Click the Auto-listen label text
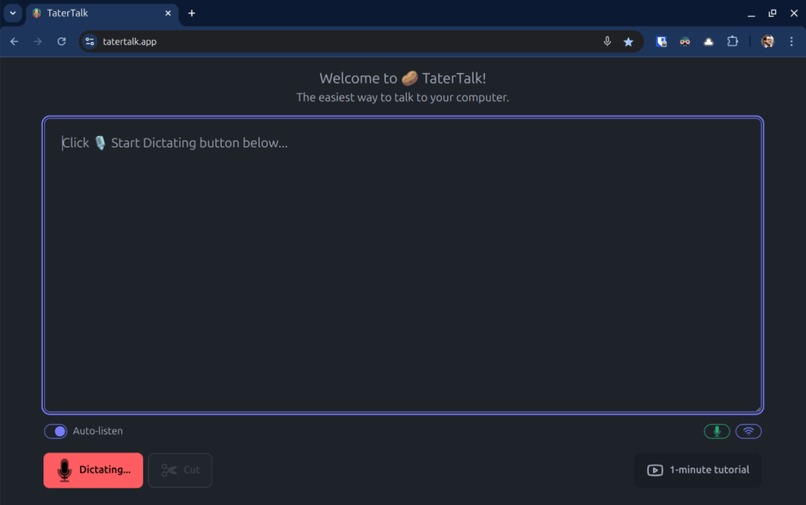 point(98,431)
